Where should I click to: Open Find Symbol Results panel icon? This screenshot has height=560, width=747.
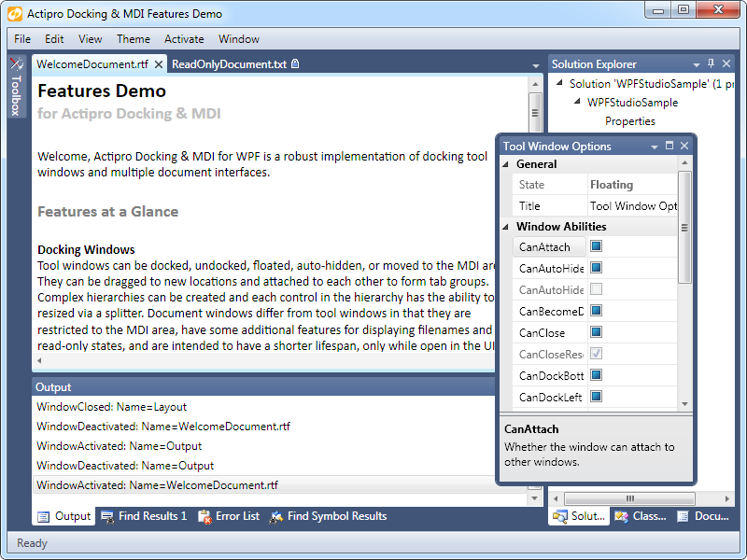275,516
